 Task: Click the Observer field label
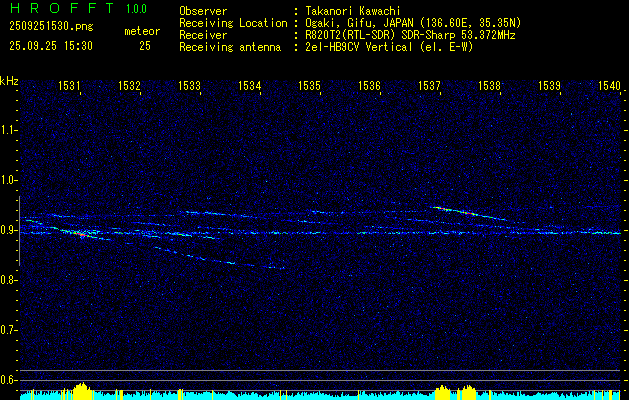coord(203,11)
